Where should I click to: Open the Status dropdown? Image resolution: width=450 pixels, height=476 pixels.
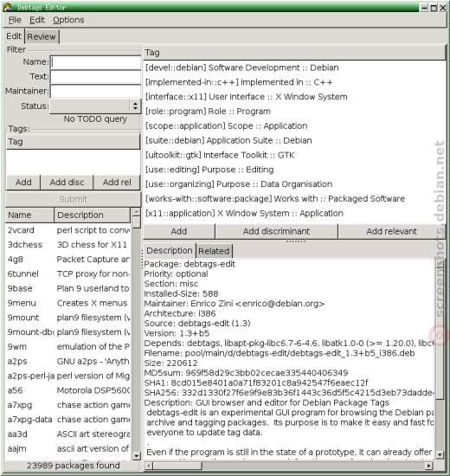[95, 106]
